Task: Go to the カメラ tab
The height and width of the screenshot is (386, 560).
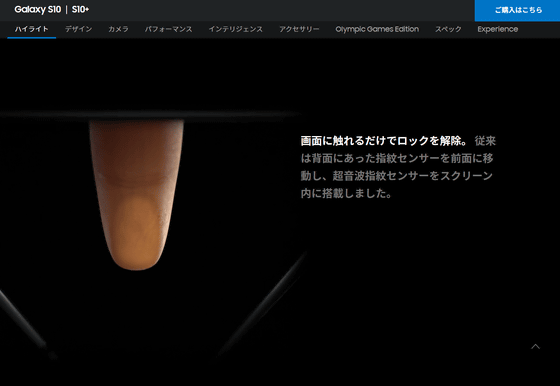Action: [x=118, y=29]
